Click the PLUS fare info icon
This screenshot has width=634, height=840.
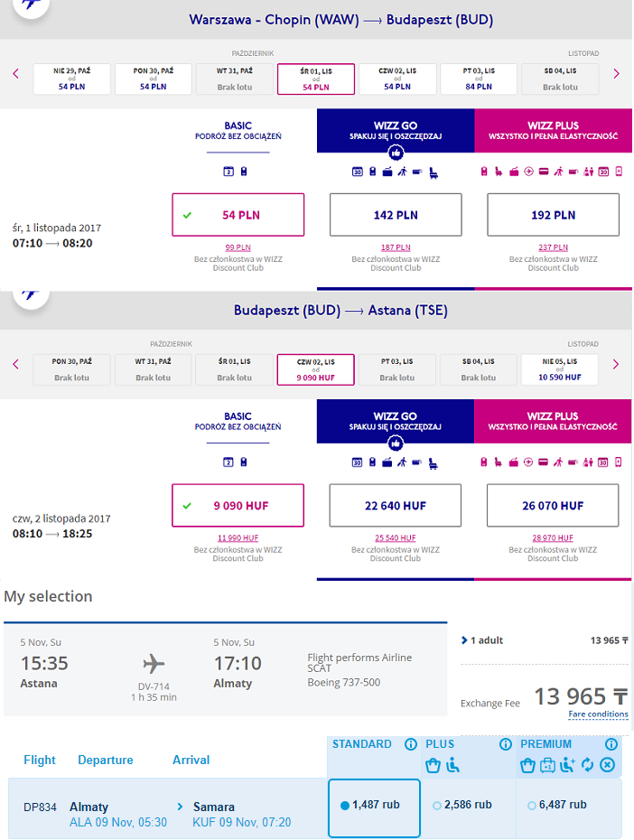(506, 744)
